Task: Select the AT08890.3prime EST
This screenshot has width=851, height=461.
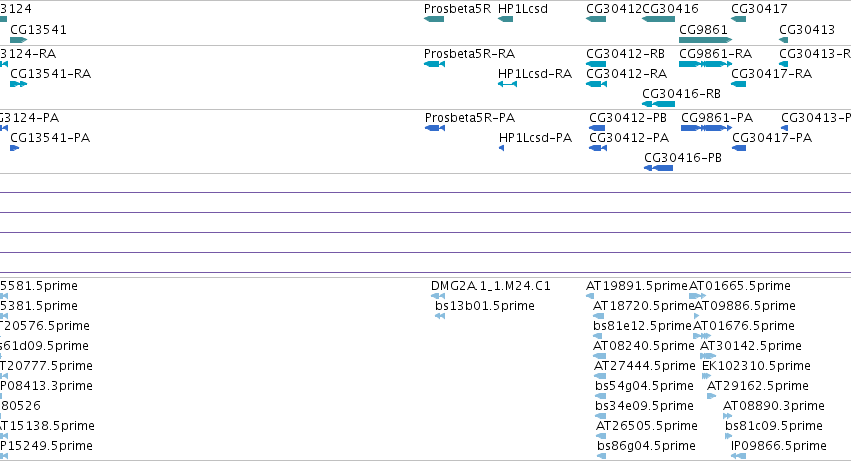Action: coord(727,416)
